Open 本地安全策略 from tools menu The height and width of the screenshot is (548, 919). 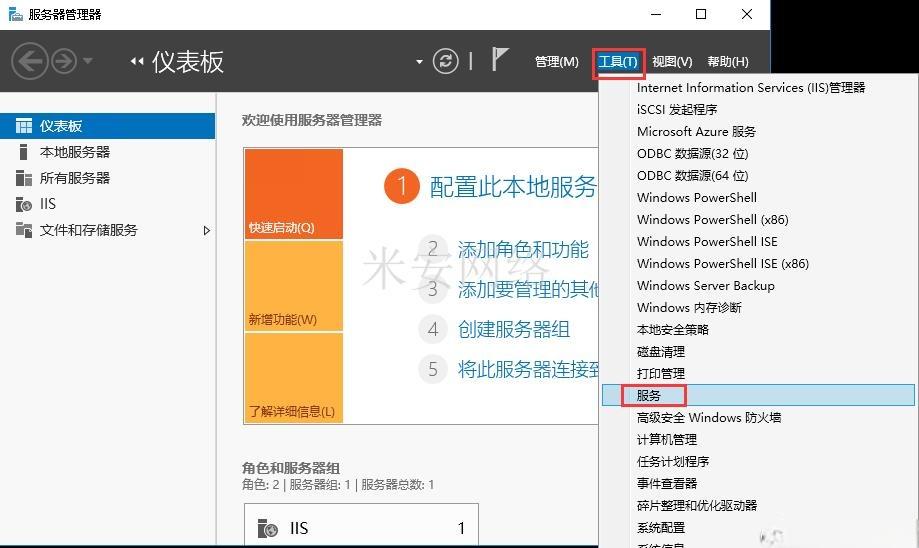[673, 329]
